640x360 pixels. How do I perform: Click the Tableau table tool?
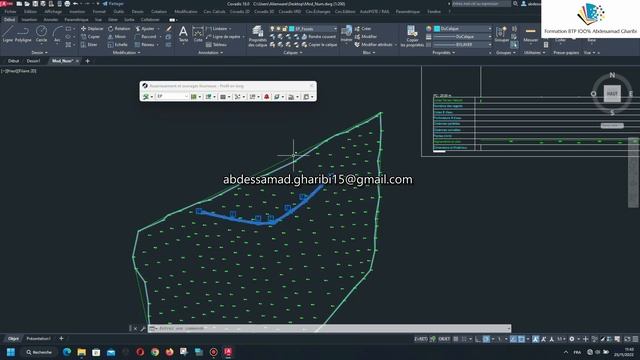pyautogui.click(x=216, y=44)
